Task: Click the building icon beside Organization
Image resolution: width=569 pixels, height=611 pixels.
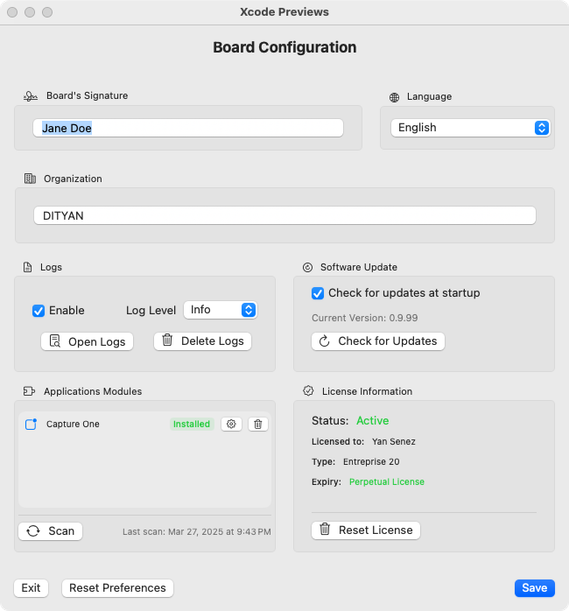Action: click(x=30, y=178)
